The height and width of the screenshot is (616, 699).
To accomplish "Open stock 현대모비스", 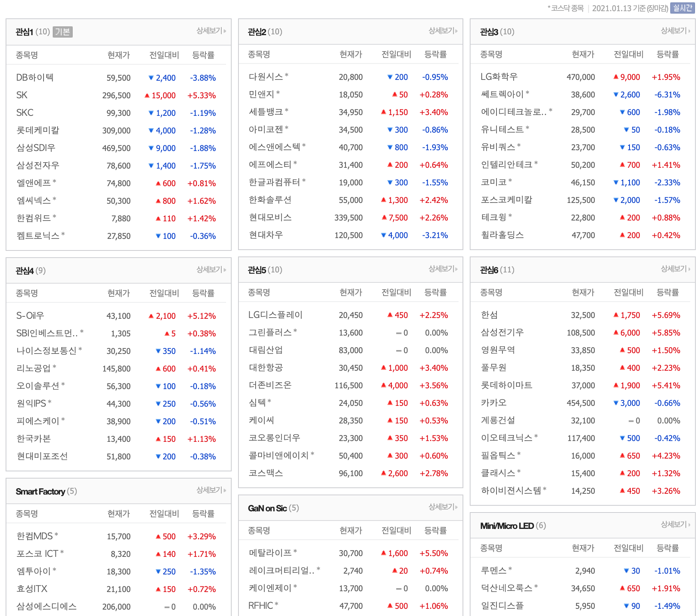I will [x=270, y=217].
